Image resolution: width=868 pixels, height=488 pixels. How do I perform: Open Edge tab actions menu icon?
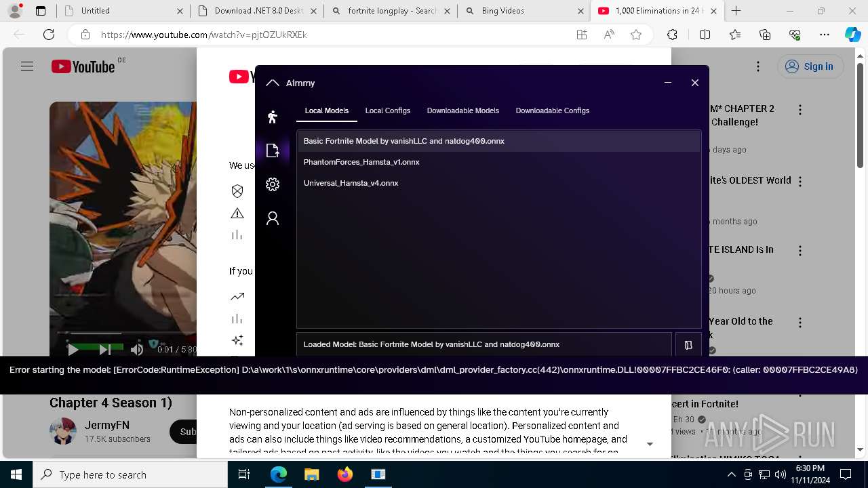point(41,11)
